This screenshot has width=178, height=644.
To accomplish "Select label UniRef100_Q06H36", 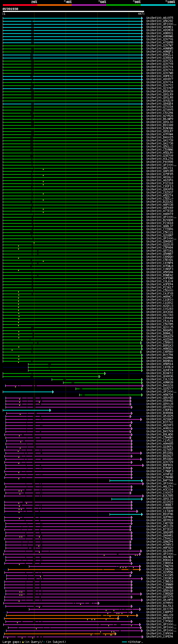I will [x=160, y=376].
